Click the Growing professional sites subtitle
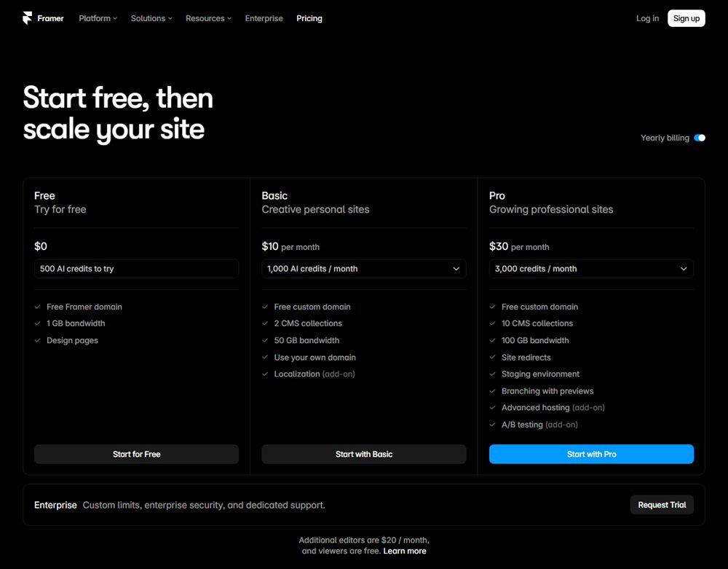 550,210
